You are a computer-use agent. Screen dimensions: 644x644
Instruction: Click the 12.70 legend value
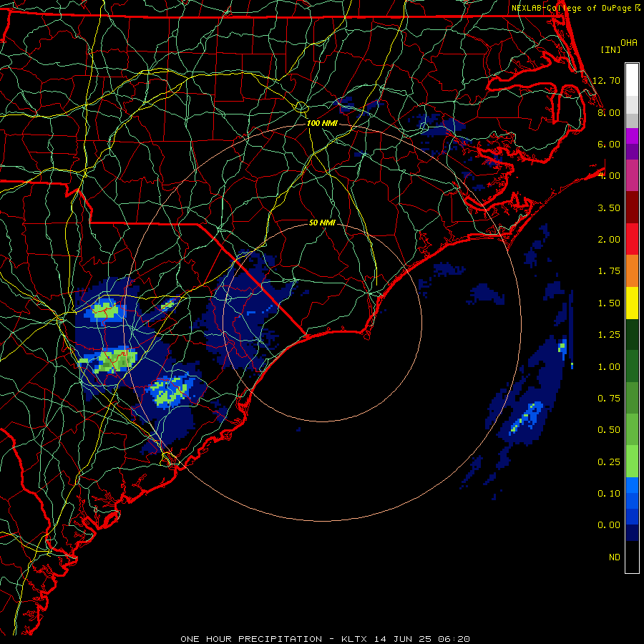[x=606, y=80]
